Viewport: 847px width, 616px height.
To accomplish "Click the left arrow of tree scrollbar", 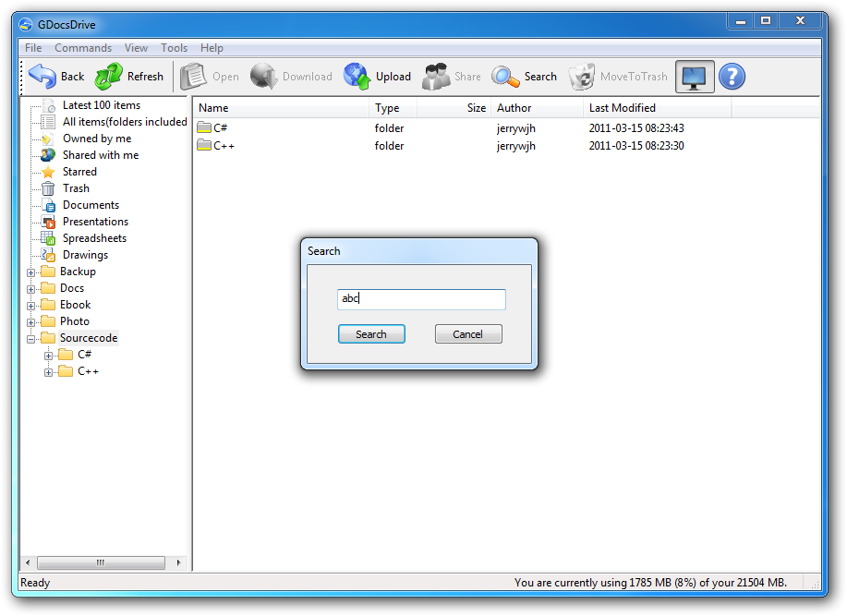I will coord(28,562).
